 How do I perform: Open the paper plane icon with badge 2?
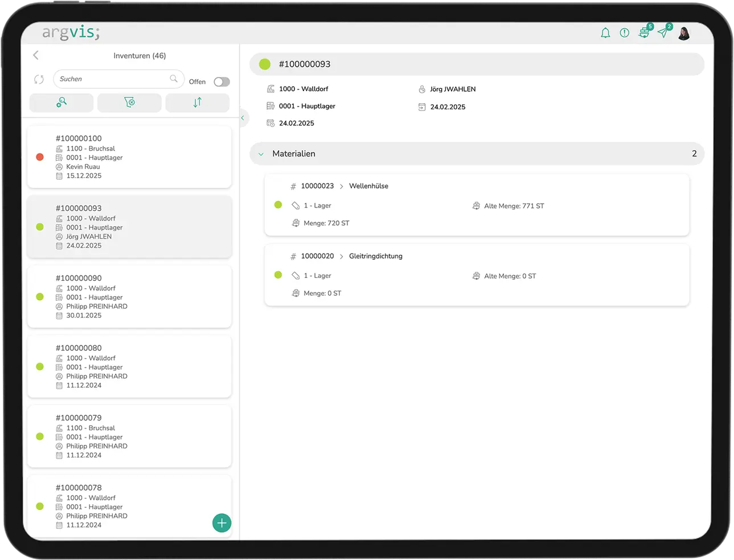(x=663, y=32)
